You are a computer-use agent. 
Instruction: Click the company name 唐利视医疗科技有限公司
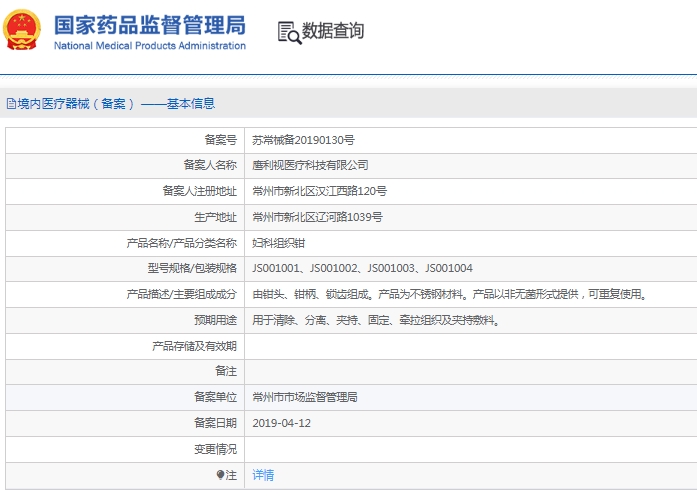310,165
